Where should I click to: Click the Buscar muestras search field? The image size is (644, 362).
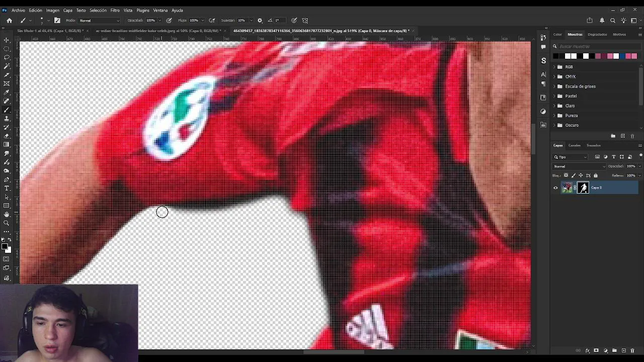(x=599, y=46)
